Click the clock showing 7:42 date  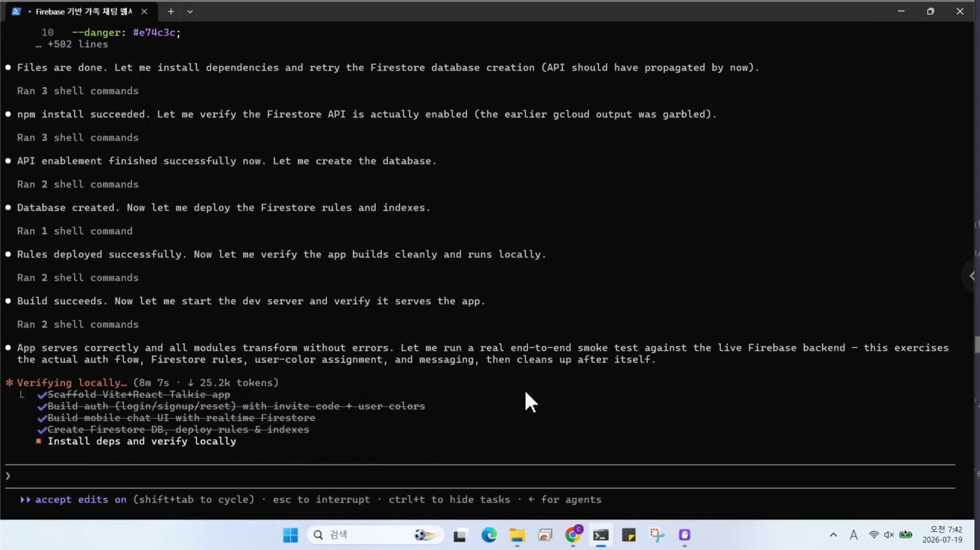point(942,535)
